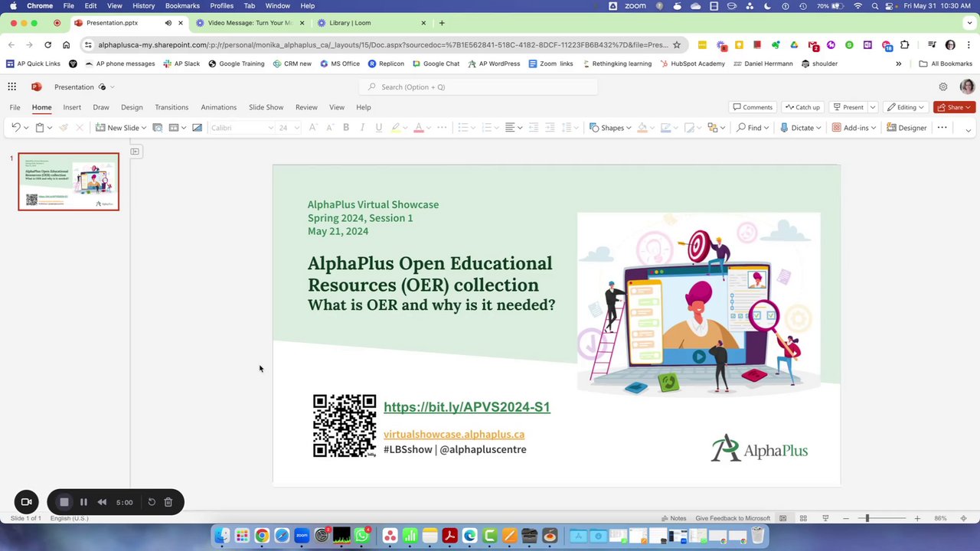Click the ribbon More options ellipsis
980x551 pixels.
pyautogui.click(x=942, y=128)
